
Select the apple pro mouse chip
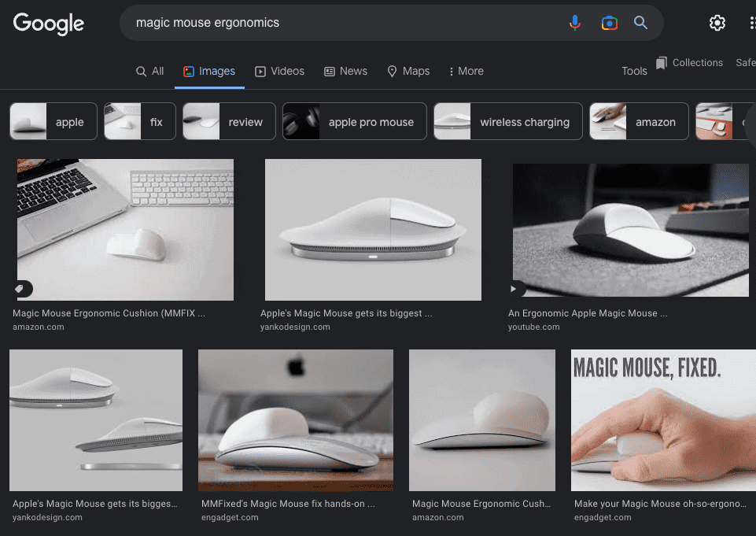(x=354, y=121)
